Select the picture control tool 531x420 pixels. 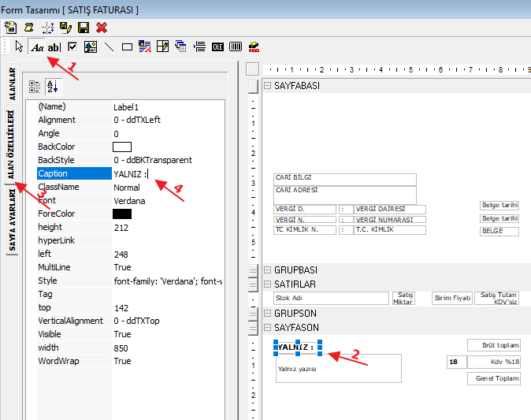91,46
